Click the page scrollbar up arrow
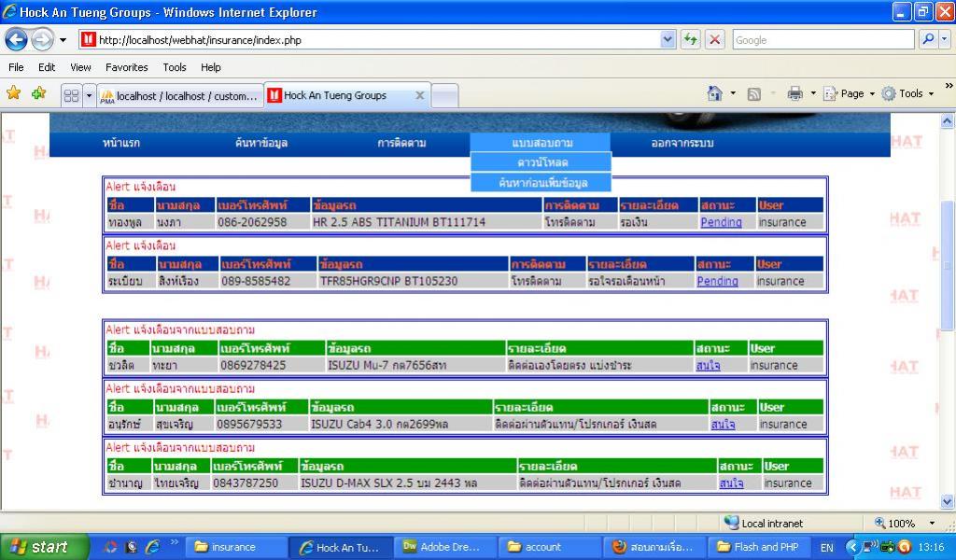The height and width of the screenshot is (560, 956). (948, 120)
